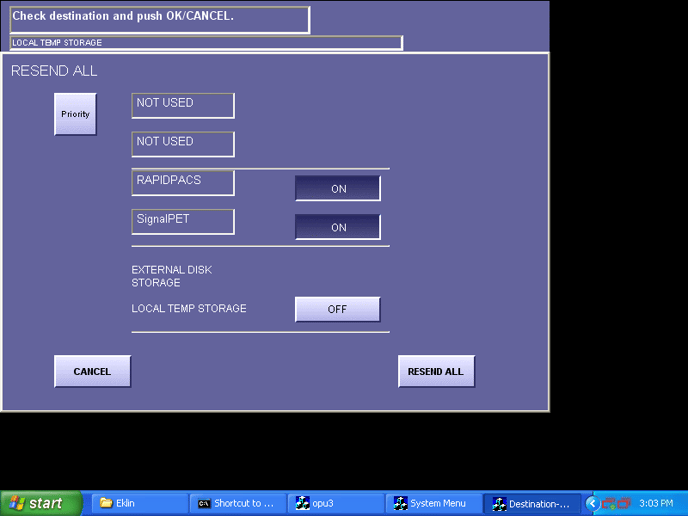Toggle the RAPIDPACS destination ON button

(x=337, y=188)
